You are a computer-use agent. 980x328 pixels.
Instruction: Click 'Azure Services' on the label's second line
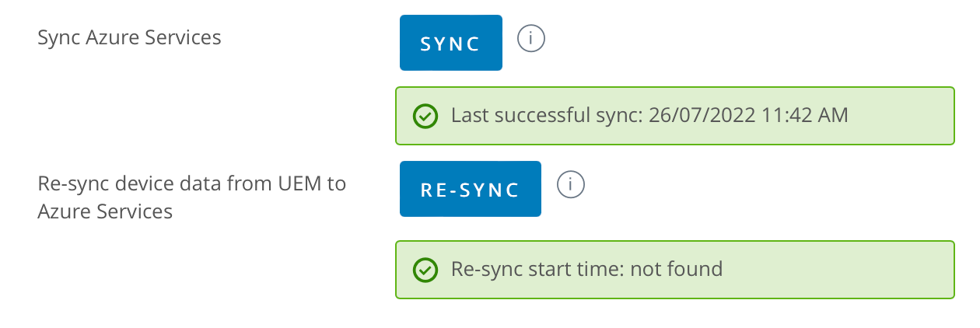click(x=105, y=211)
